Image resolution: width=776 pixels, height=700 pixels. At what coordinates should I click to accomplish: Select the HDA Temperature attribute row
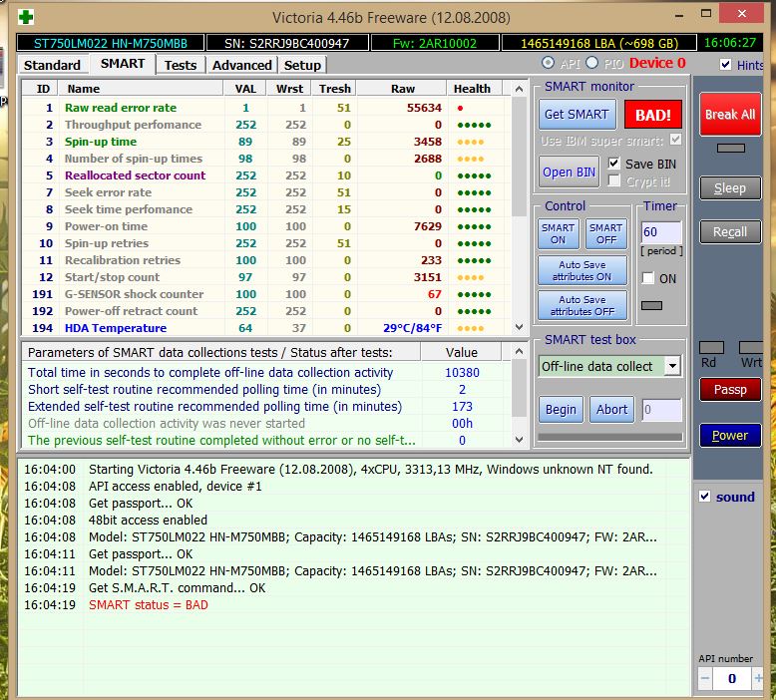pos(115,328)
